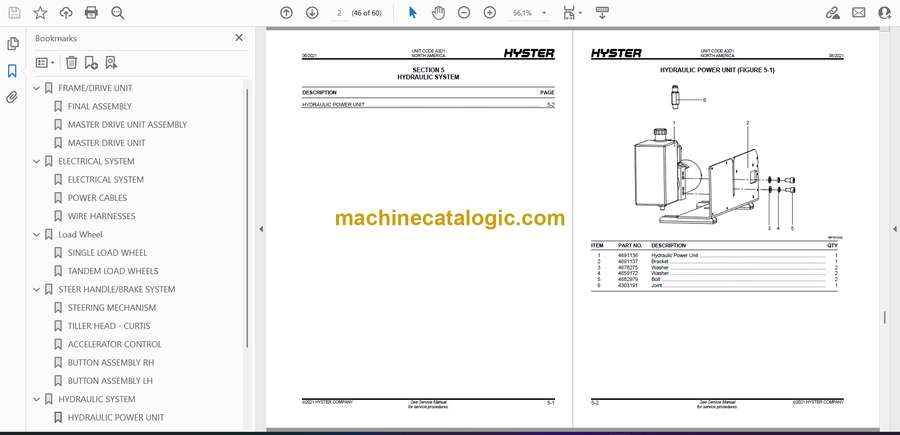The height and width of the screenshot is (435, 900).
Task: Open page thumbnails panel icon
Action: click(x=13, y=44)
